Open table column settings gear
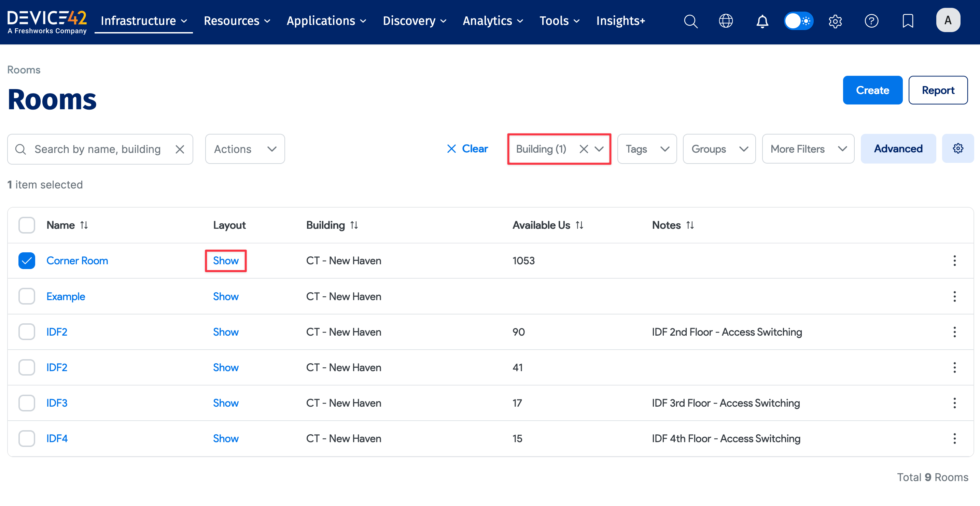980x506 pixels. [957, 149]
